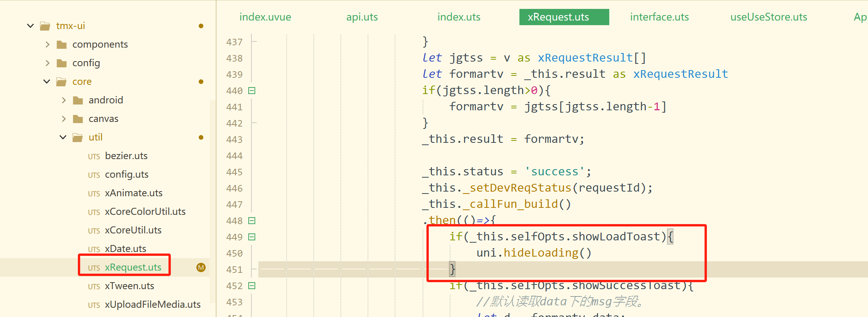Switch to the interface.uts tab
Screen dimensions: 868x317
coord(659,17)
